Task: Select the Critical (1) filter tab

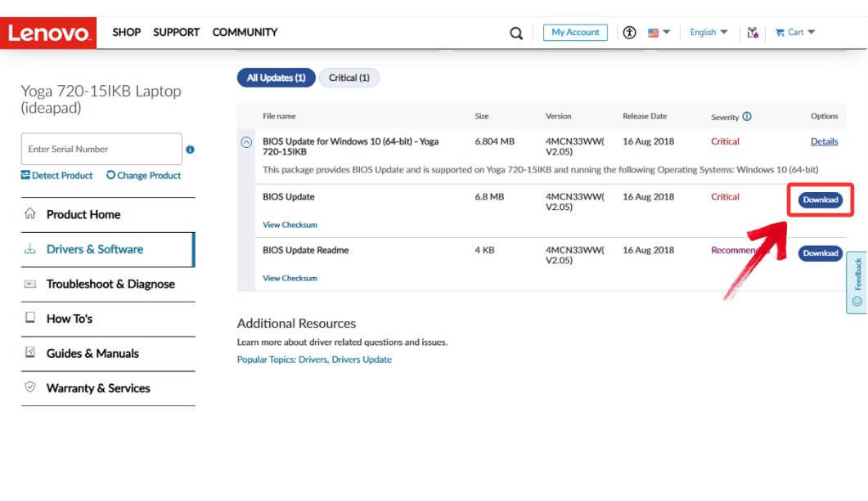Action: click(349, 78)
